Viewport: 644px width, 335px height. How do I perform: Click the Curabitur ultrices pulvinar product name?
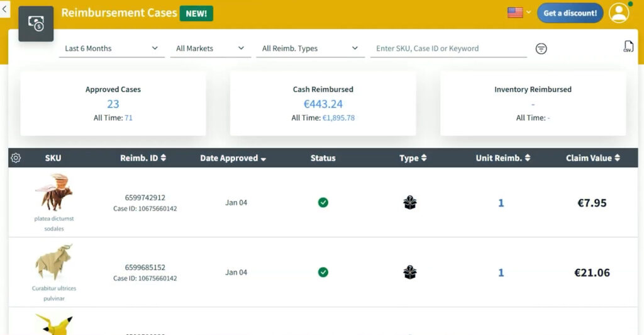(x=54, y=293)
